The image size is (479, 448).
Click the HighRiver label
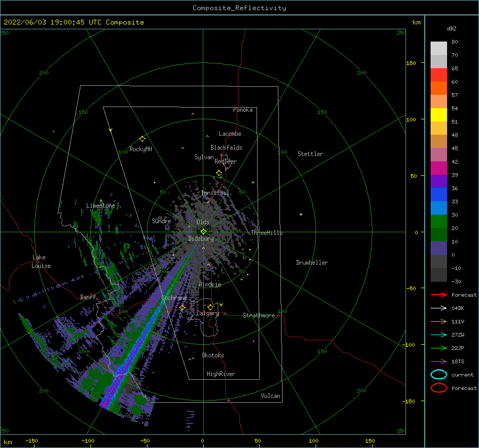coord(221,374)
